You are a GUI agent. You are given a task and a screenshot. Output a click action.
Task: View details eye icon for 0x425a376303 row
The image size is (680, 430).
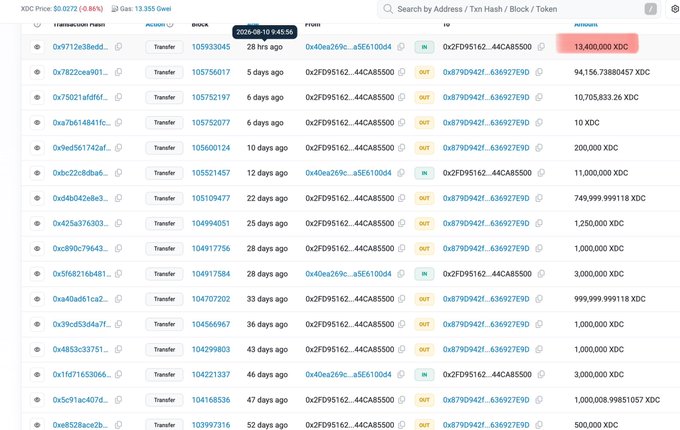pyautogui.click(x=37, y=223)
